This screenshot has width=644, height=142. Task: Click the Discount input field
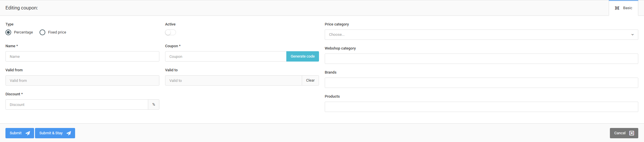coord(77,104)
